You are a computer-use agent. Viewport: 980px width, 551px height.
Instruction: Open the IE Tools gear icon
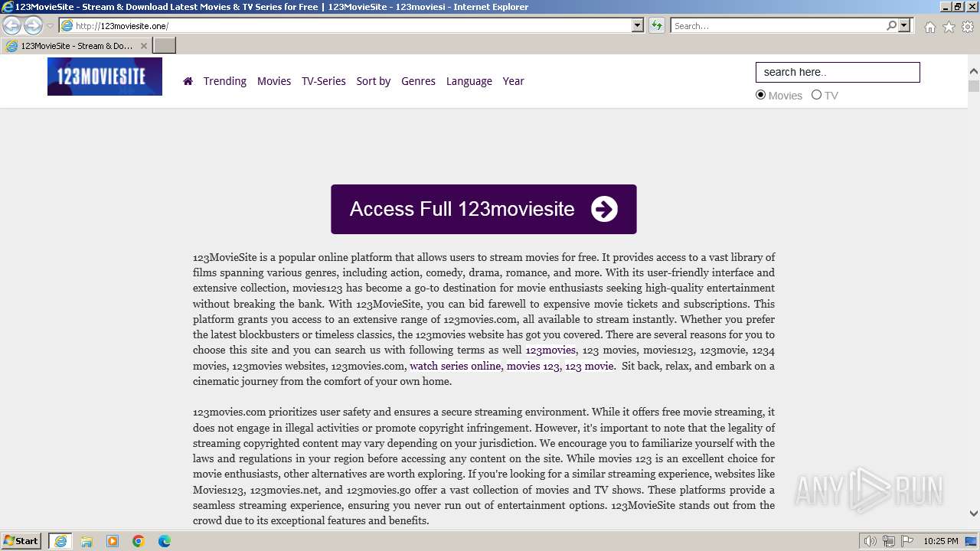968,27
